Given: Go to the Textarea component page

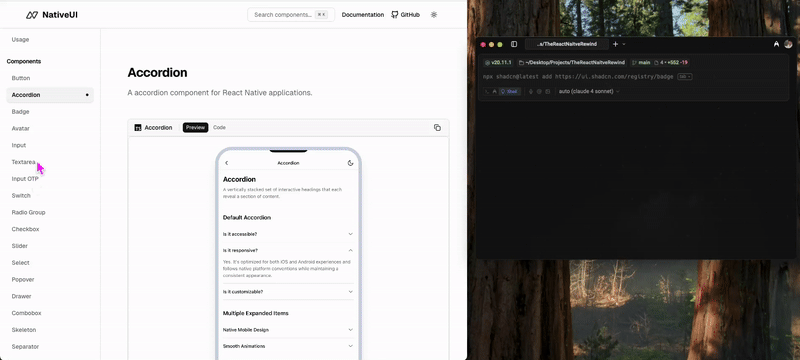Looking at the screenshot, I should tap(23, 162).
